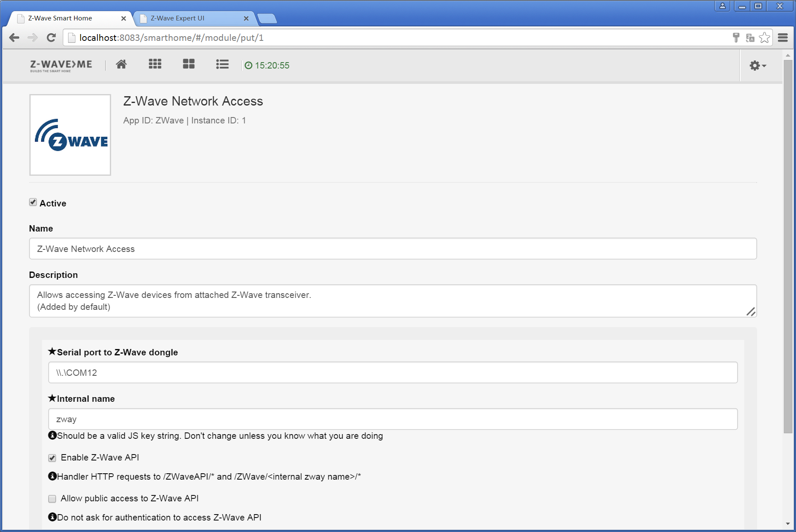Click the saved password key icon
The image size is (796, 532).
point(736,37)
